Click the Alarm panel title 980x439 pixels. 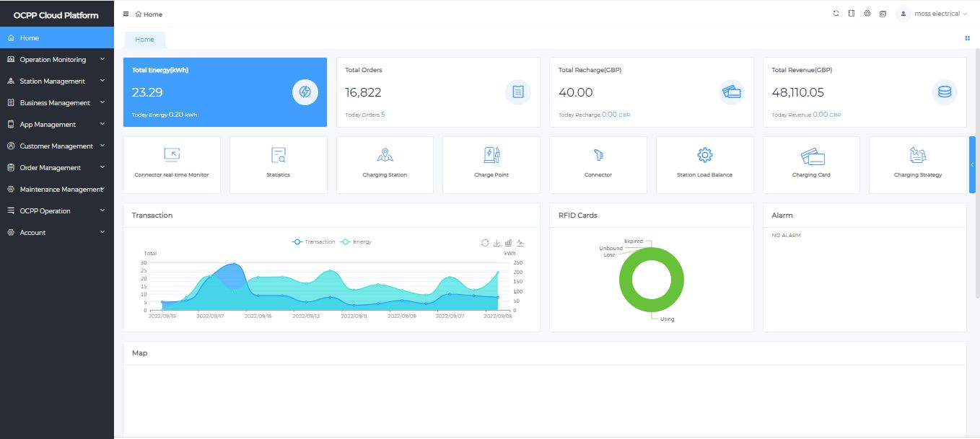coord(782,216)
